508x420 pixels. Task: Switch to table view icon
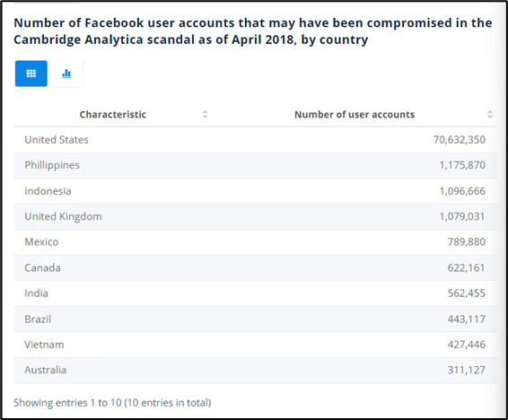click(x=31, y=74)
